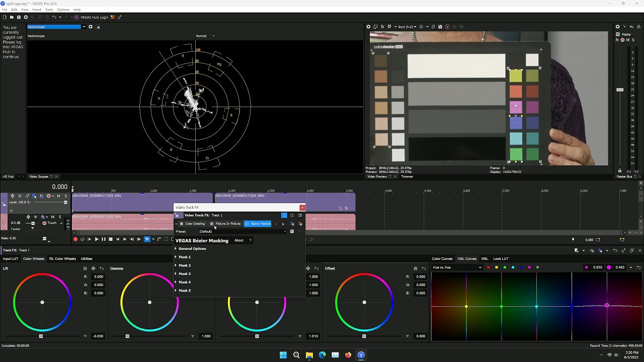Image resolution: width=644 pixels, height=362 pixels.
Task: Click the Play button in the transport bar
Action: [x=97, y=239]
